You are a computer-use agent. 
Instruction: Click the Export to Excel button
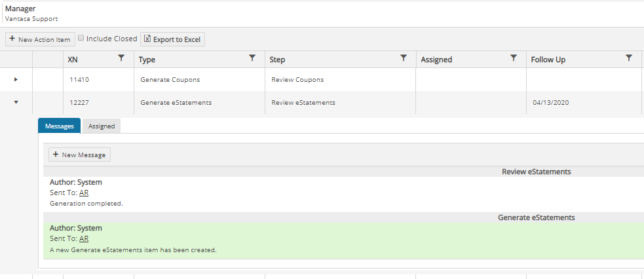coord(173,39)
